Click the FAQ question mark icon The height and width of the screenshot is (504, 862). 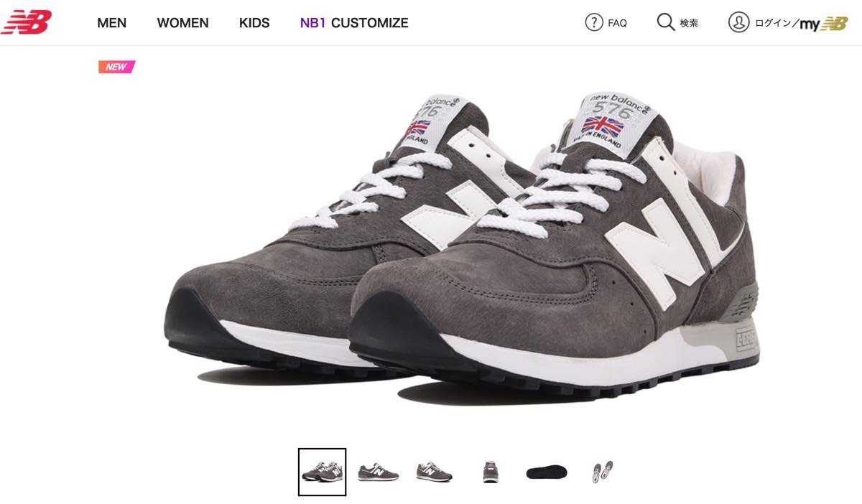594,23
